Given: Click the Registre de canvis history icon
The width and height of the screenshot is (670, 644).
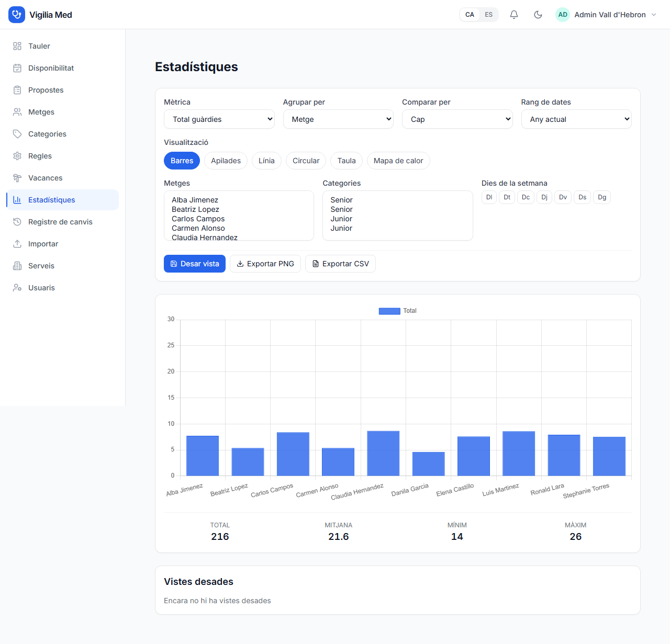Looking at the screenshot, I should (x=17, y=222).
